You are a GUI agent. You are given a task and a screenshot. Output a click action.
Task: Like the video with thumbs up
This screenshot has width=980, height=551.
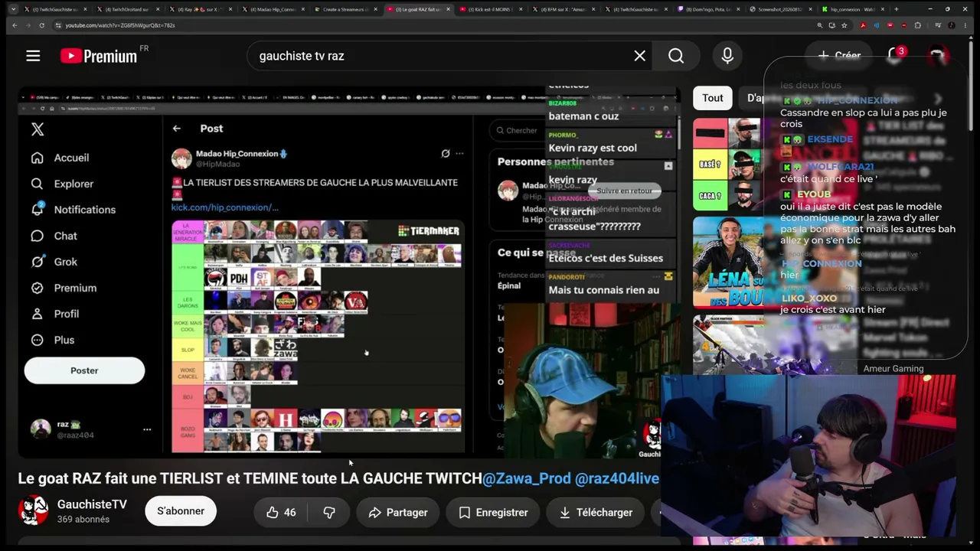coord(281,513)
